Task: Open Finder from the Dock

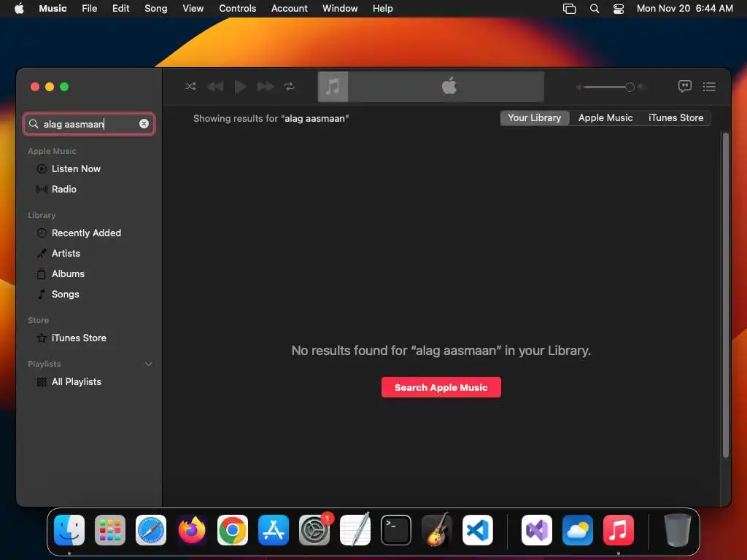Action: [x=69, y=530]
